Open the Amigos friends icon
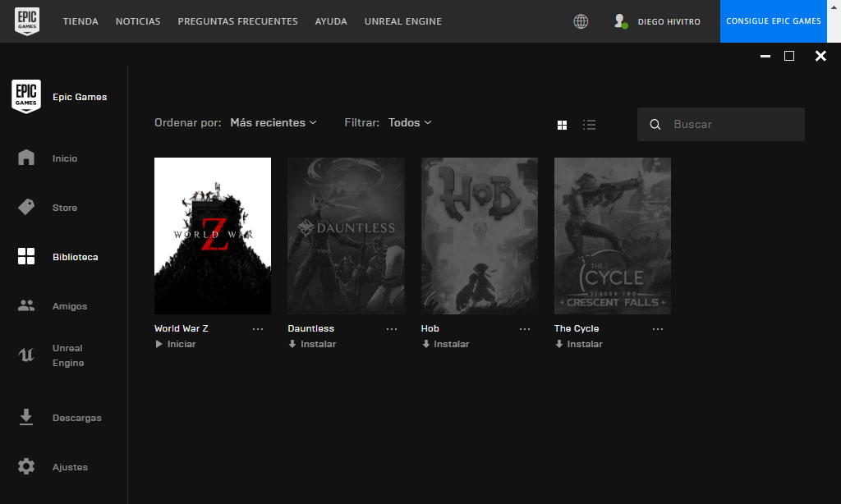841x504 pixels. pos(25,305)
